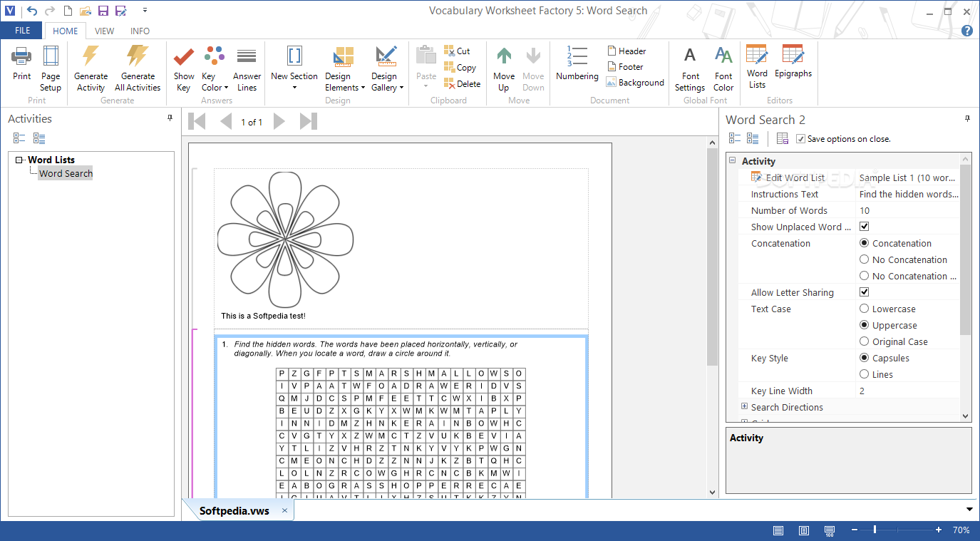Select Original Case option
This screenshot has width=980, height=541.
(865, 341)
